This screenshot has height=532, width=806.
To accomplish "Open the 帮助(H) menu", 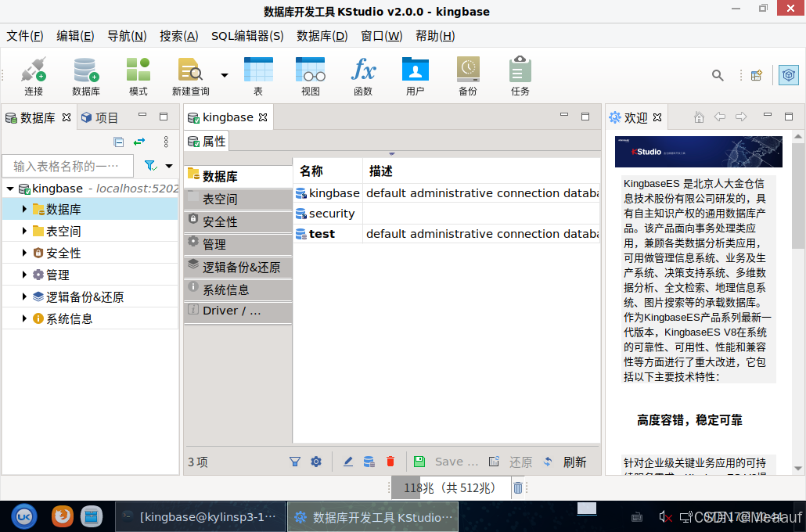I will (x=435, y=36).
